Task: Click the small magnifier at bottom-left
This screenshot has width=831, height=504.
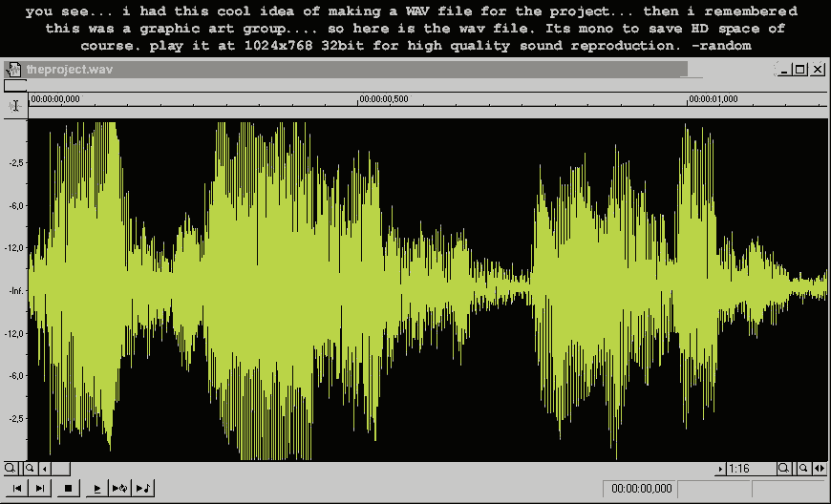Action: click(x=31, y=469)
